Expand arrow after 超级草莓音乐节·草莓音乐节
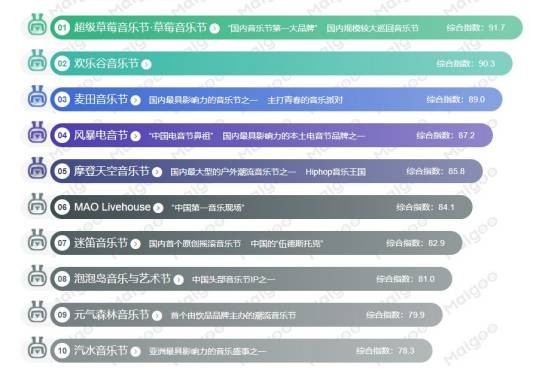 coord(214,28)
